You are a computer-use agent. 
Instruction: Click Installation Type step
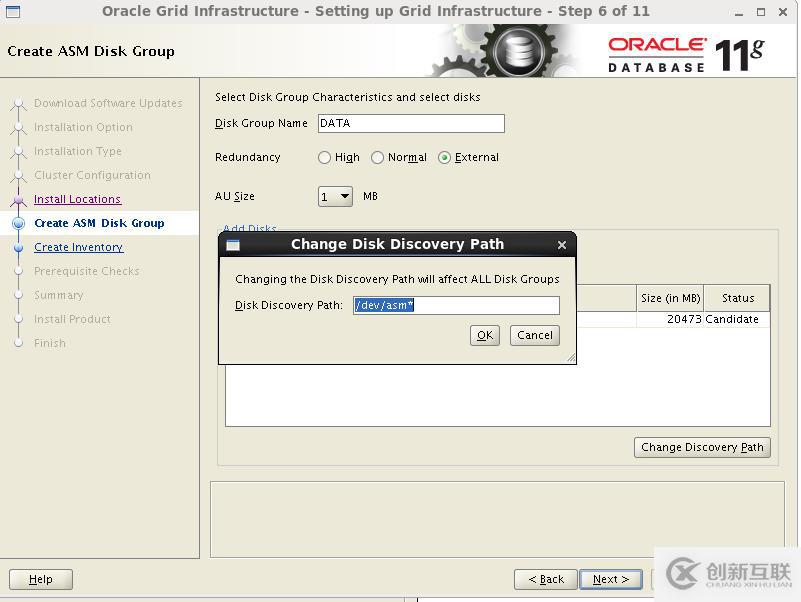coord(78,151)
